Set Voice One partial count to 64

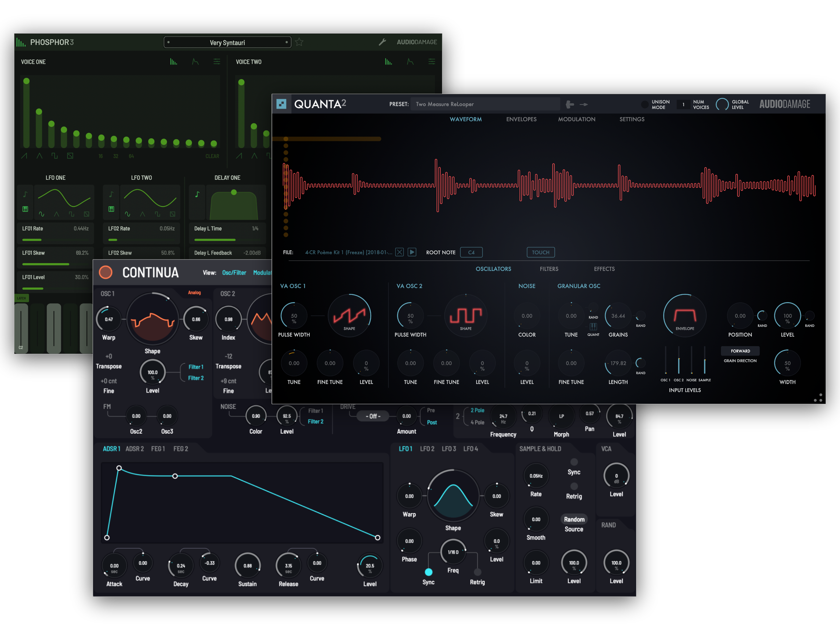[x=131, y=156]
